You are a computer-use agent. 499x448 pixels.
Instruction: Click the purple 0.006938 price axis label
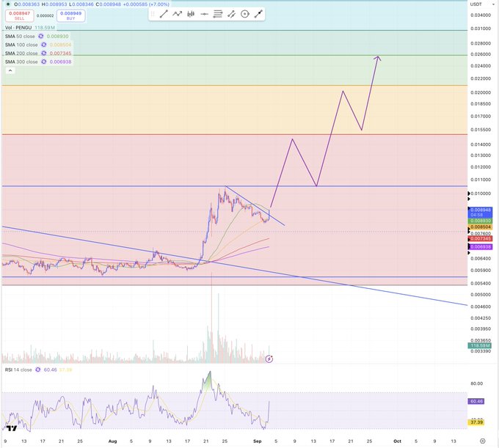pos(481,247)
